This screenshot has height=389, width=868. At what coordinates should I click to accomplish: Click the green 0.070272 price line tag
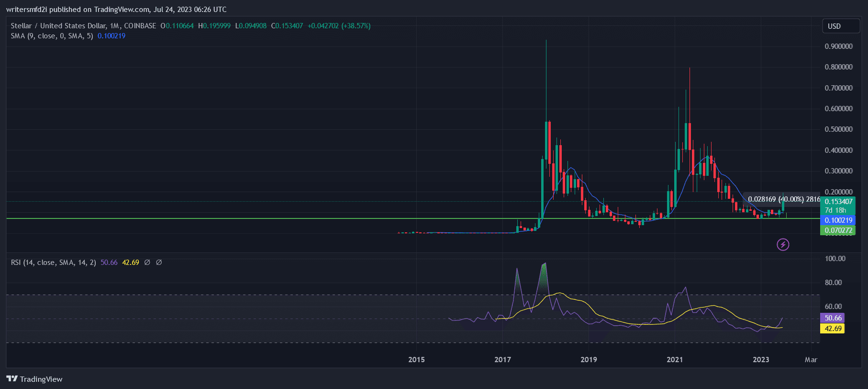(838, 230)
